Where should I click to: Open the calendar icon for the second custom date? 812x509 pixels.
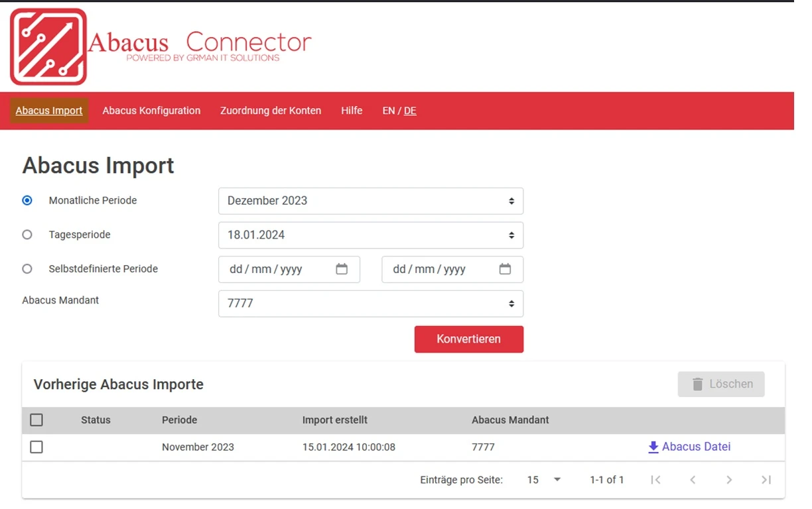tap(505, 269)
